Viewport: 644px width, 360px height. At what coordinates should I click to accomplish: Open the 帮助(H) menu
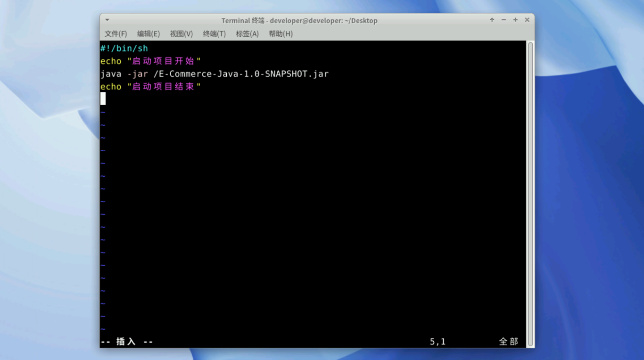coord(281,33)
